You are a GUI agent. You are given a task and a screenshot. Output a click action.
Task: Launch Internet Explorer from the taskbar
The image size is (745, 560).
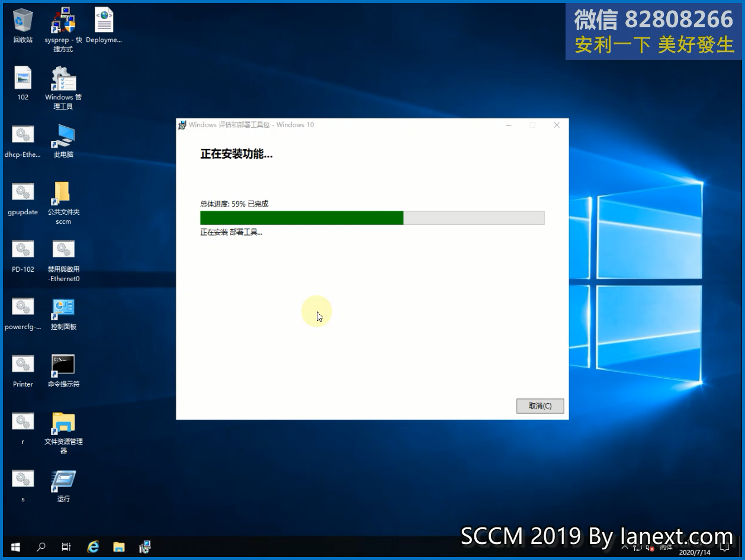[93, 547]
